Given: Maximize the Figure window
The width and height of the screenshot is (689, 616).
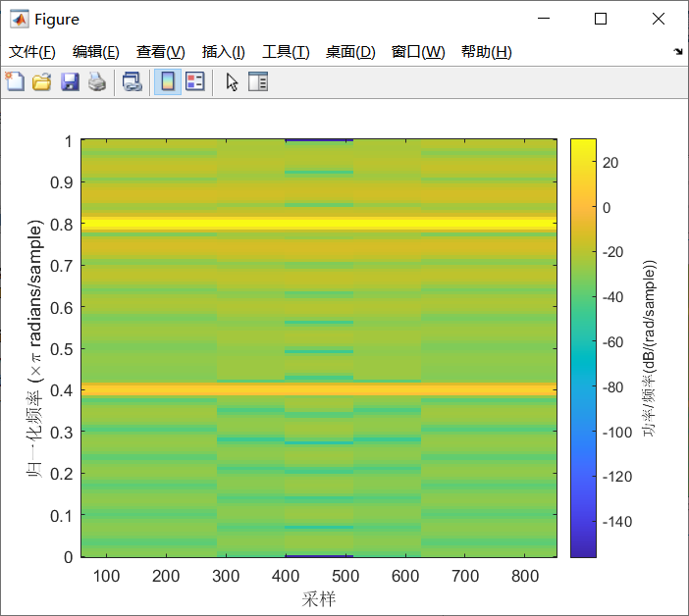Looking at the screenshot, I should [601, 19].
